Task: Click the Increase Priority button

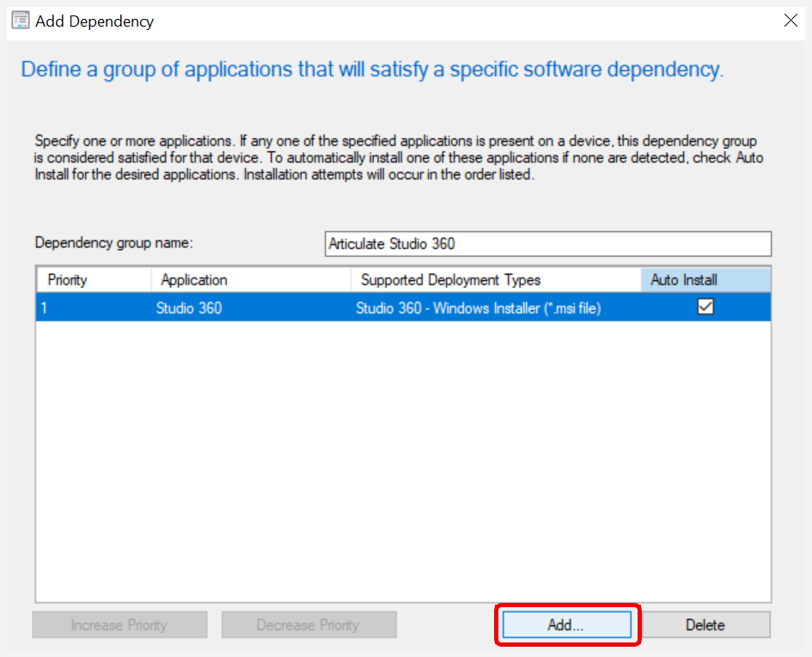Action: point(119,625)
